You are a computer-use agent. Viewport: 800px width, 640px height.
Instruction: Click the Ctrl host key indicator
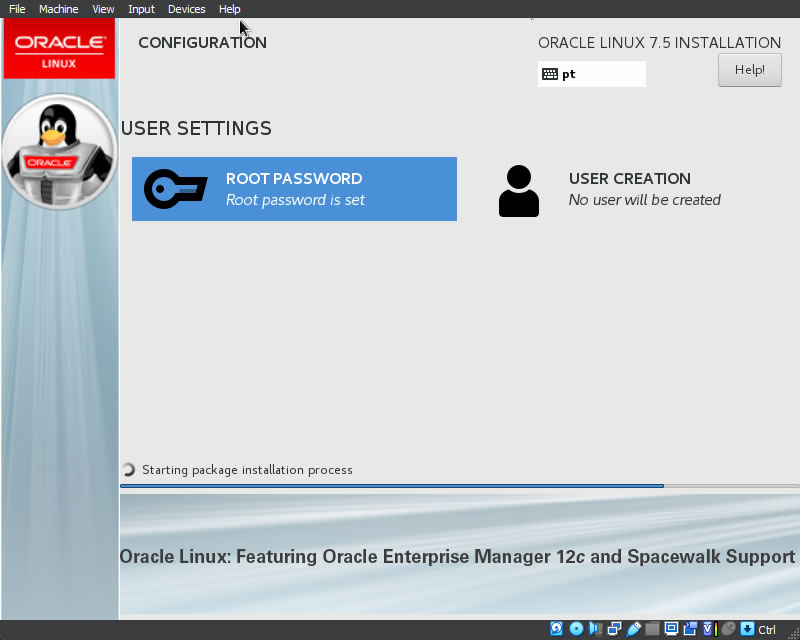click(767, 630)
